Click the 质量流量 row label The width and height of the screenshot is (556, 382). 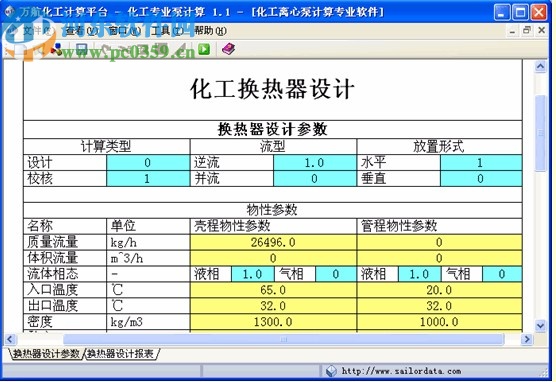(x=65, y=242)
